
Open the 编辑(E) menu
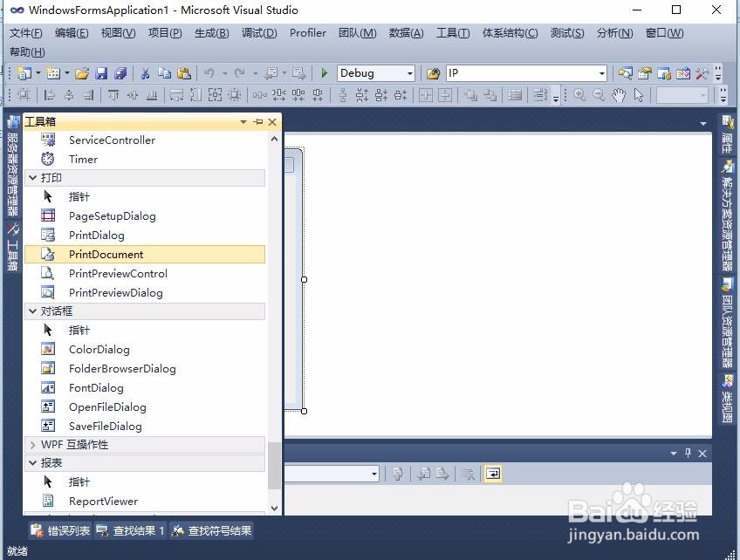(x=72, y=33)
